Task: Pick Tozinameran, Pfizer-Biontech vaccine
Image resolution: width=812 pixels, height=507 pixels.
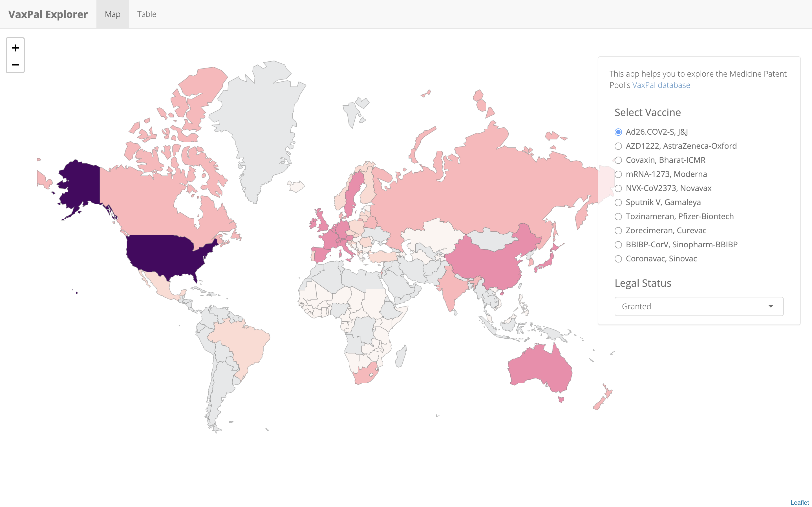Action: (x=618, y=216)
